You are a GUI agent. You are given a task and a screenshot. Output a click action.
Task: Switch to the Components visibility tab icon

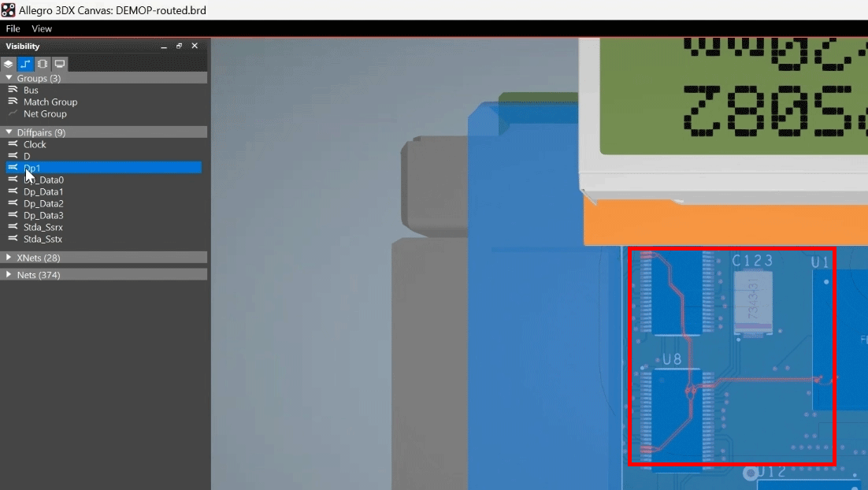(43, 65)
